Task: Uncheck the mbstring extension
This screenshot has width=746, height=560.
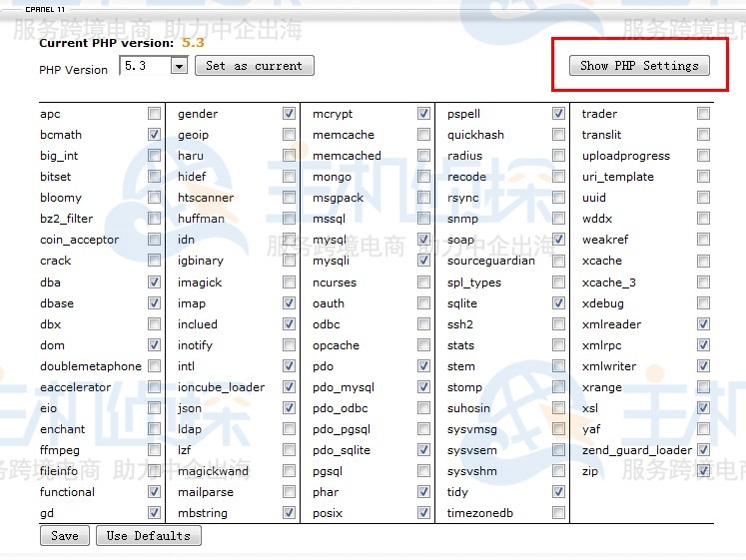Action: [289, 513]
